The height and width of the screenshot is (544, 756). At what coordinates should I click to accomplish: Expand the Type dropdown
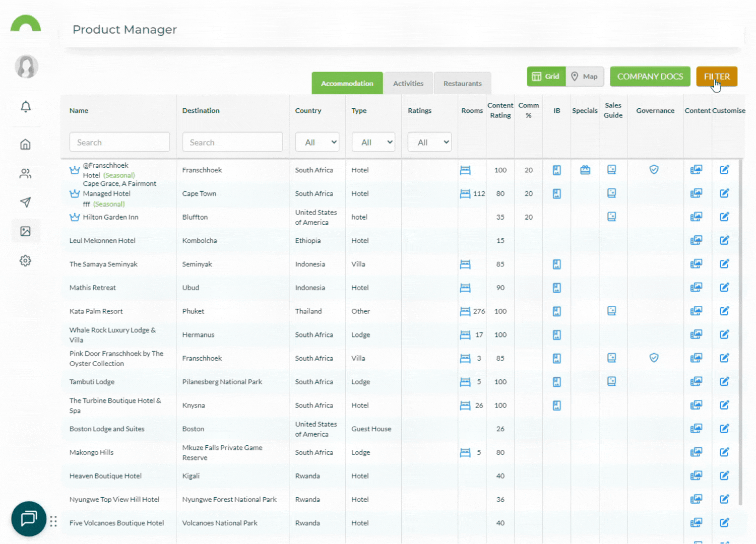click(x=373, y=142)
